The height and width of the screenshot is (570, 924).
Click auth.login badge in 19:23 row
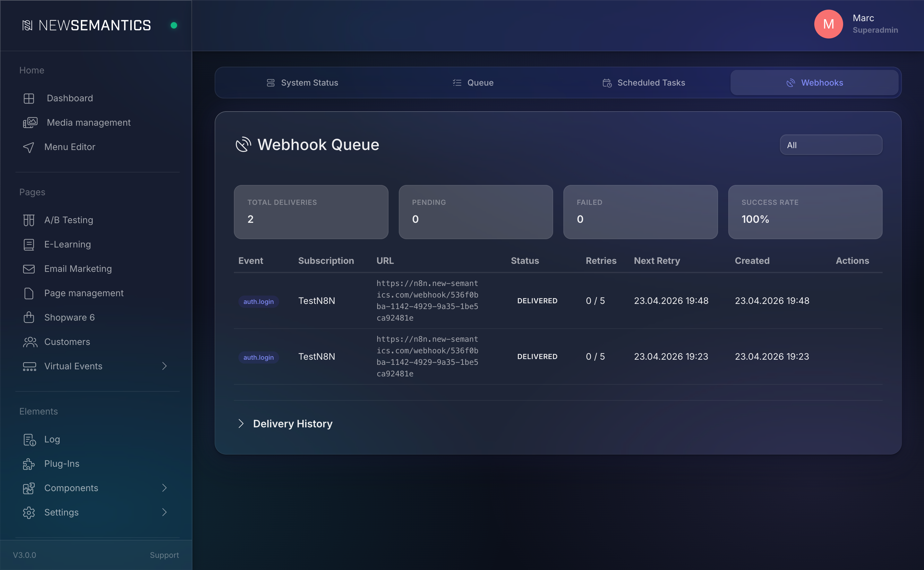coord(259,357)
